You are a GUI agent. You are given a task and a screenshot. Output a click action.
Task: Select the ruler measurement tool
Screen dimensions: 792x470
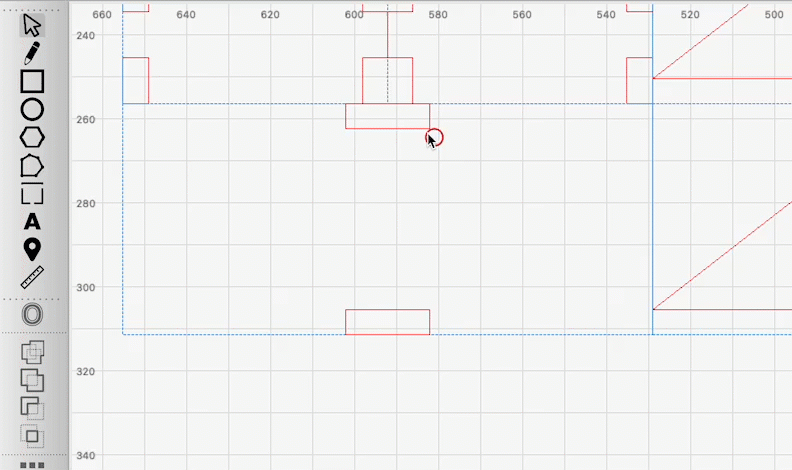coord(32,277)
